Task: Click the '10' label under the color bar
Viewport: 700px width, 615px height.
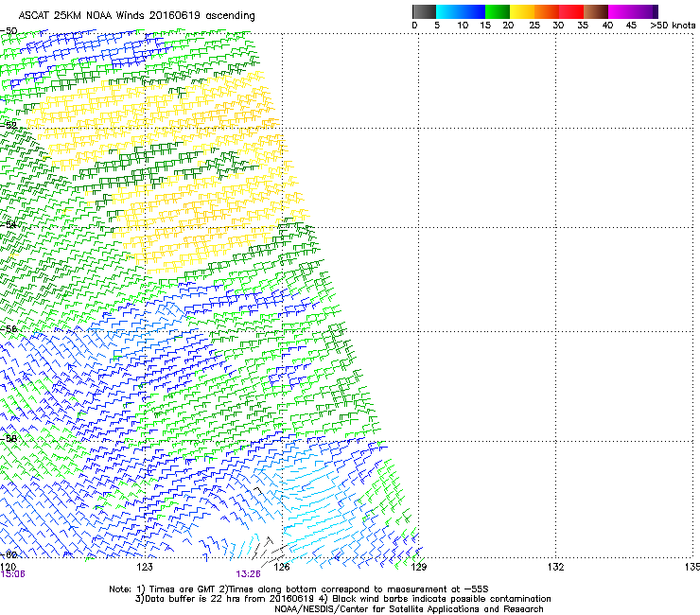Action: point(463,26)
